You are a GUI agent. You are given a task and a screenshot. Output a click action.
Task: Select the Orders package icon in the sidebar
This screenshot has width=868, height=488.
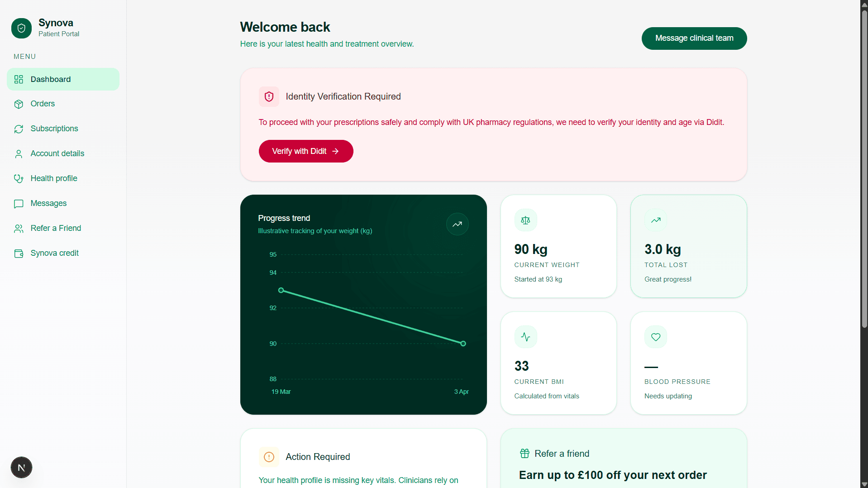tap(19, 104)
